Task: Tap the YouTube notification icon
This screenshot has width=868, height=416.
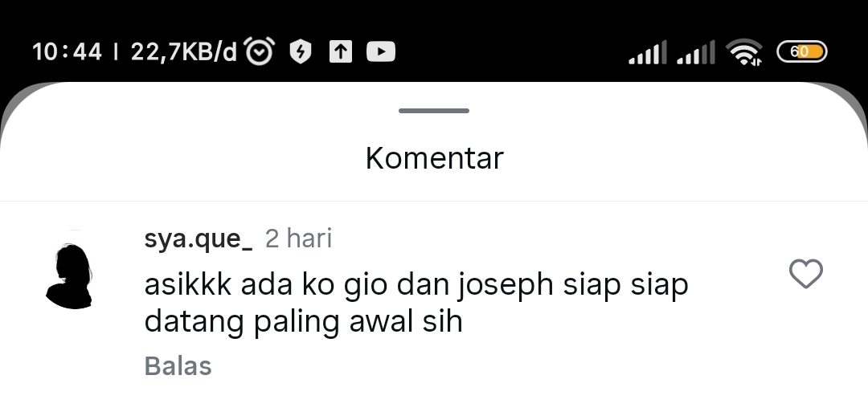Action: coord(381,52)
